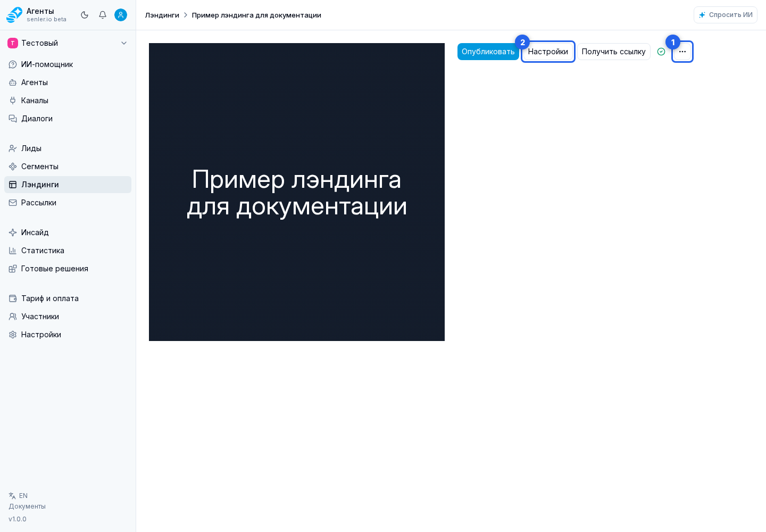
Task: Click Опубликовать button
Action: [x=488, y=52]
